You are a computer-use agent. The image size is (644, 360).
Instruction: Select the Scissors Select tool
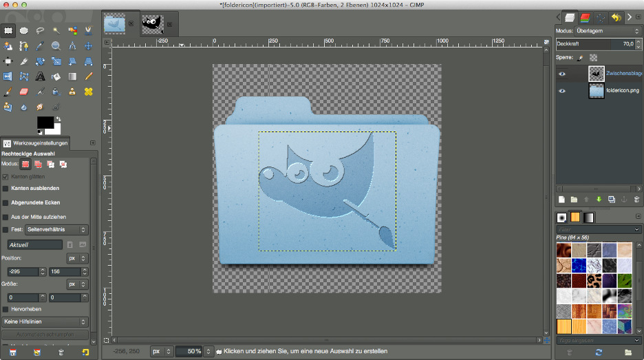88,30
